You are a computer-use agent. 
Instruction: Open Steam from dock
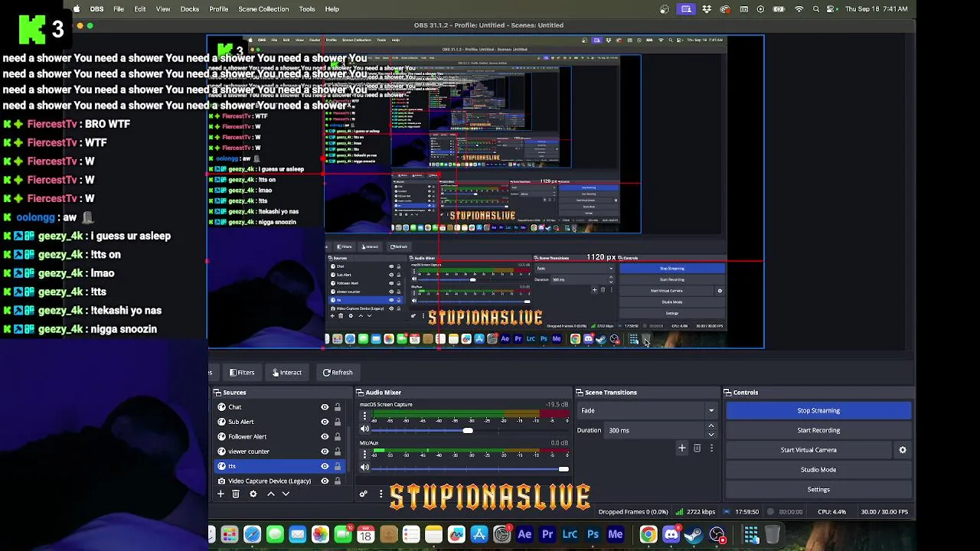[x=694, y=535]
